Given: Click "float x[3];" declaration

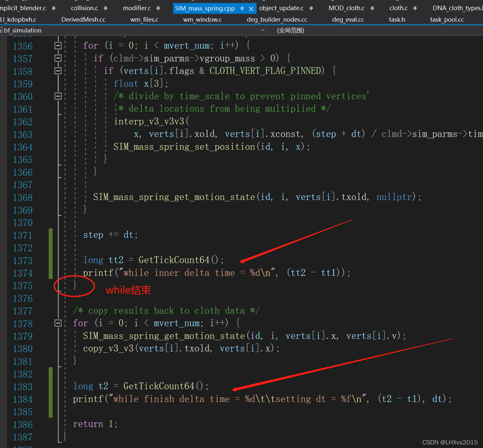Looking at the screenshot, I should pyautogui.click(x=141, y=84).
